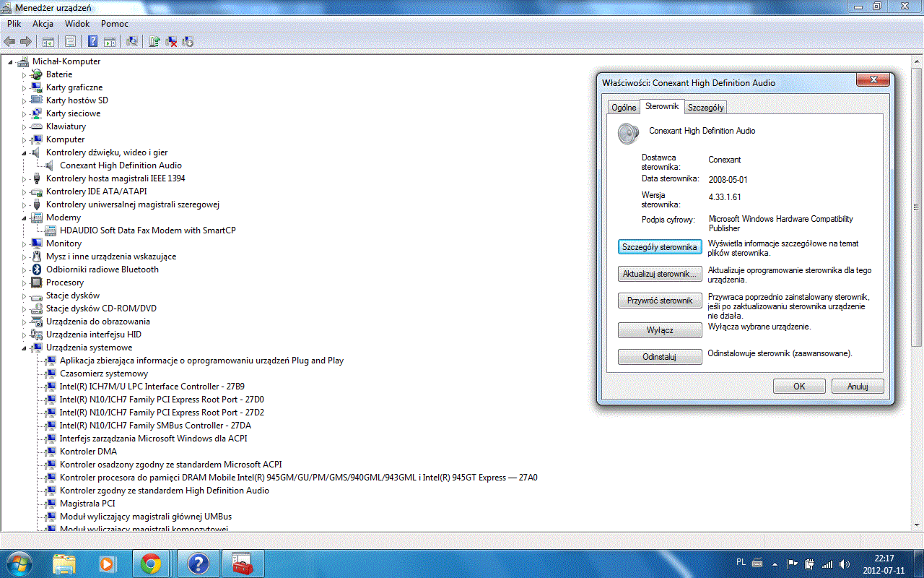924x578 pixels.
Task: Click Aktualizuj sterownik... button
Action: tap(660, 275)
